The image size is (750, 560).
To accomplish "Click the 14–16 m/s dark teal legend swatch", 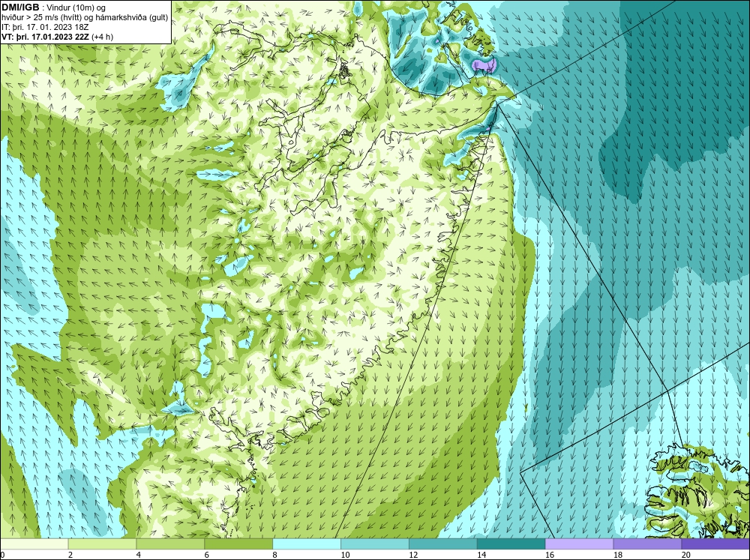I will (511, 544).
